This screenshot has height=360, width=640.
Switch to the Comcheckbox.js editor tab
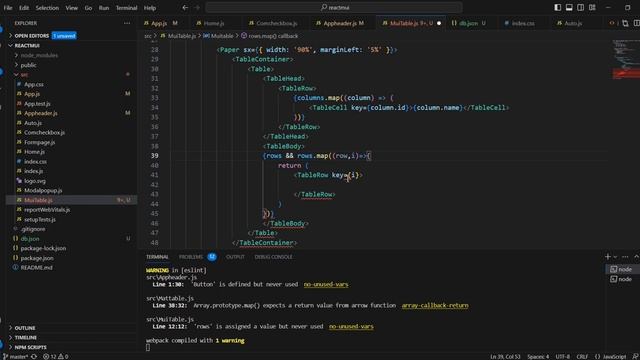point(276,23)
